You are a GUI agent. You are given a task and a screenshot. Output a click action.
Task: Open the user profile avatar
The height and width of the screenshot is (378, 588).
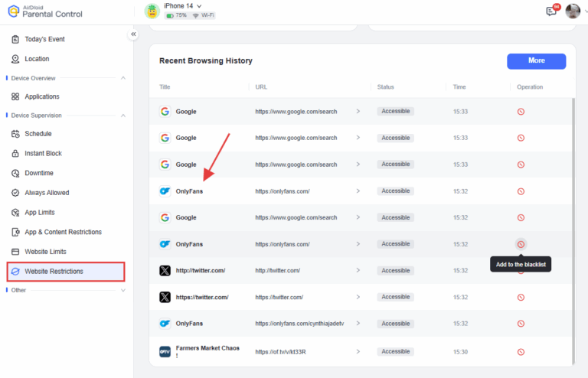(573, 11)
